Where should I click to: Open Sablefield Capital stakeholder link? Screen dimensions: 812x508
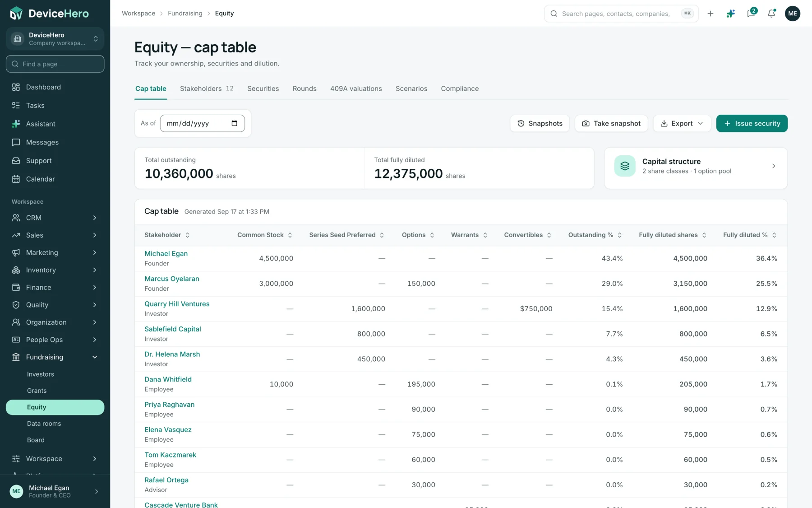(x=173, y=329)
